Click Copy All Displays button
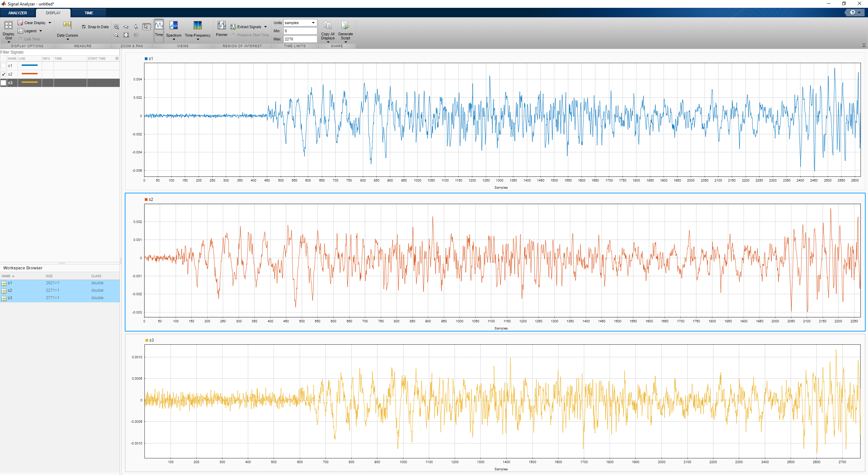Image resolution: width=868 pixels, height=475 pixels. (328, 26)
